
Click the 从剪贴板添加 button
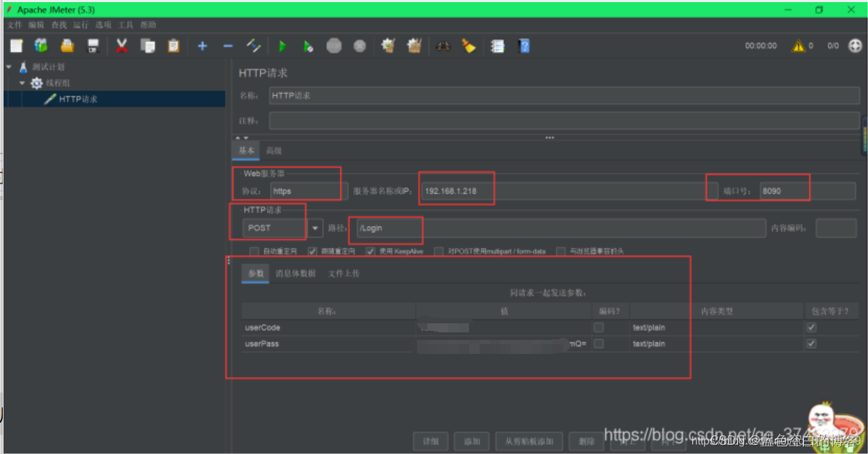(x=530, y=441)
